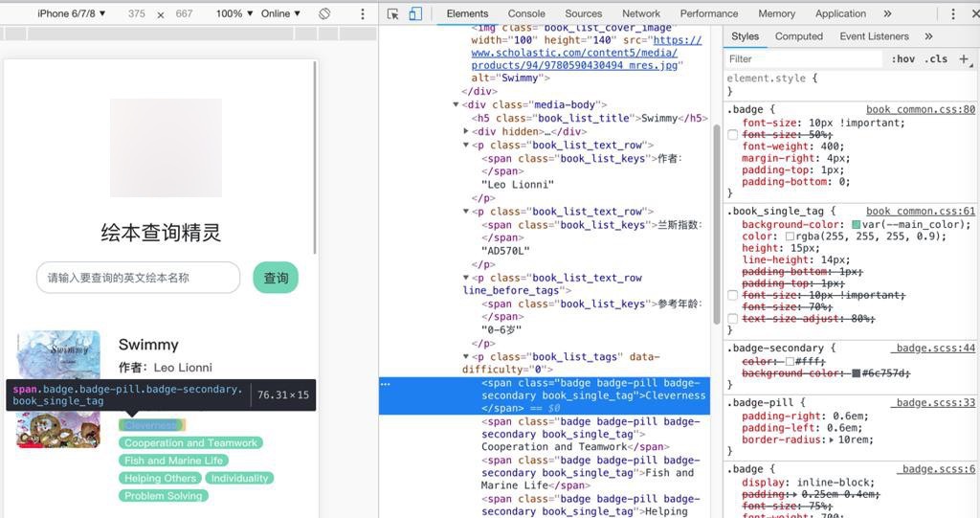Image resolution: width=980 pixels, height=518 pixels.
Task: Click the var(--main_color) green color swatch
Action: 857,225
